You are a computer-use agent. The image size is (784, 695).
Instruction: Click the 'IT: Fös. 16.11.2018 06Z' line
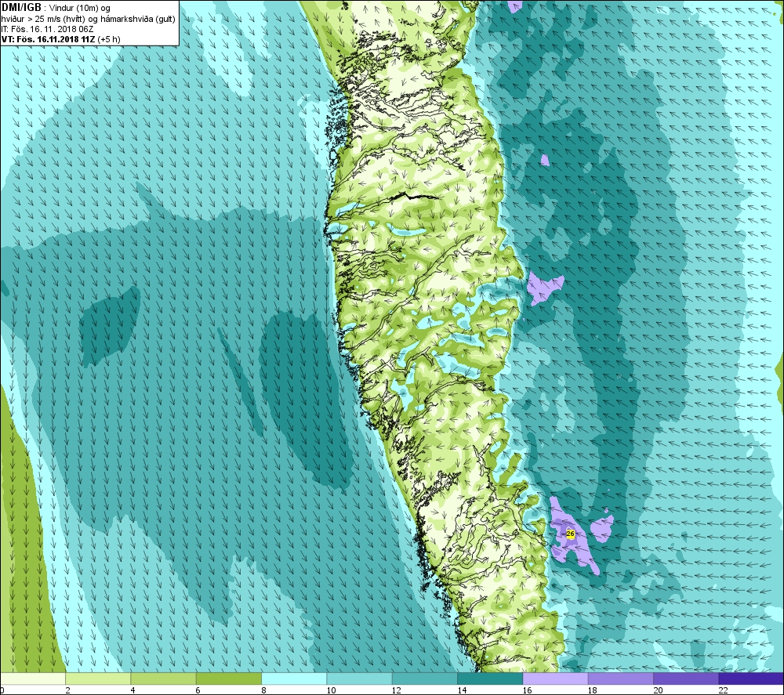click(x=48, y=29)
